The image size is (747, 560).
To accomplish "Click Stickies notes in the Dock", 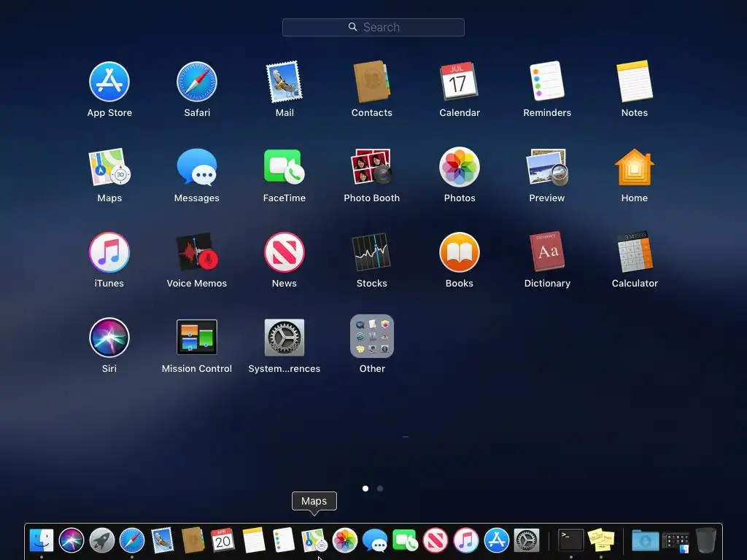I will [x=601, y=540].
